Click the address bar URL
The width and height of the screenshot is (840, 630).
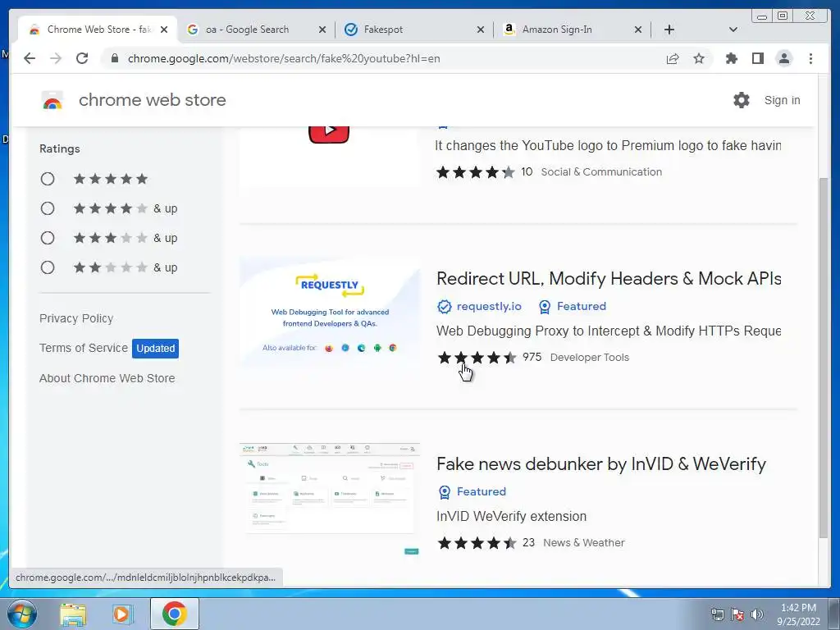click(x=284, y=58)
